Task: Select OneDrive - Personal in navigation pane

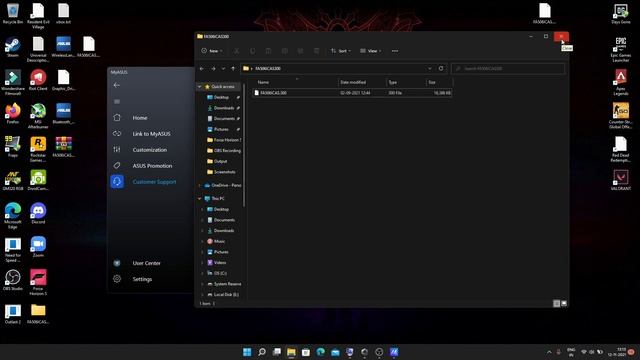Action: [223, 185]
